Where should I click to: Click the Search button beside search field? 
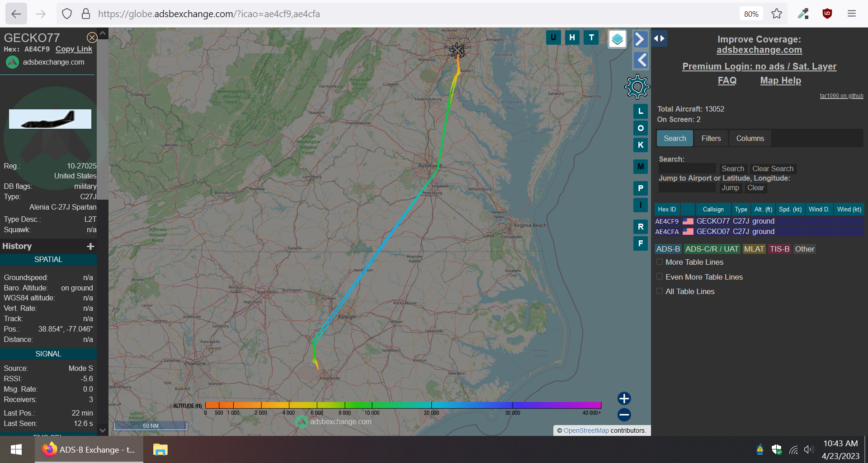pos(732,168)
